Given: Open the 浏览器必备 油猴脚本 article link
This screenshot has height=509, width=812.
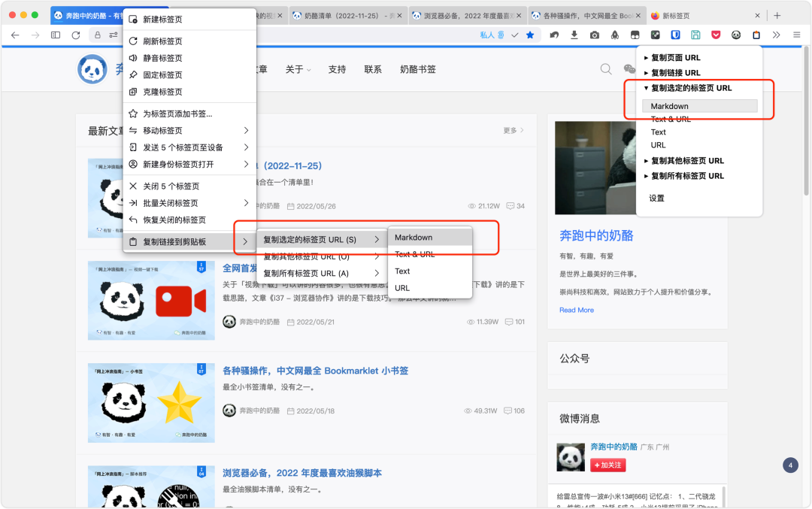Looking at the screenshot, I should click(x=302, y=473).
